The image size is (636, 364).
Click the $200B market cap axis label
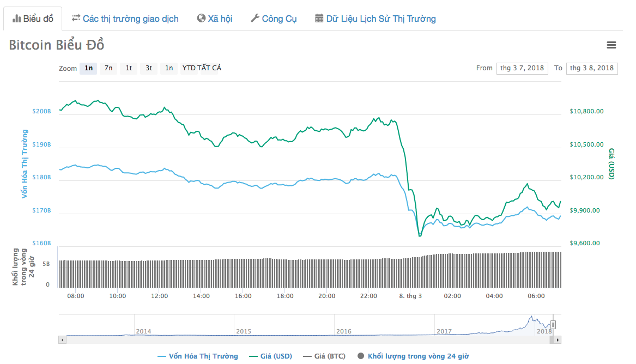(42, 111)
